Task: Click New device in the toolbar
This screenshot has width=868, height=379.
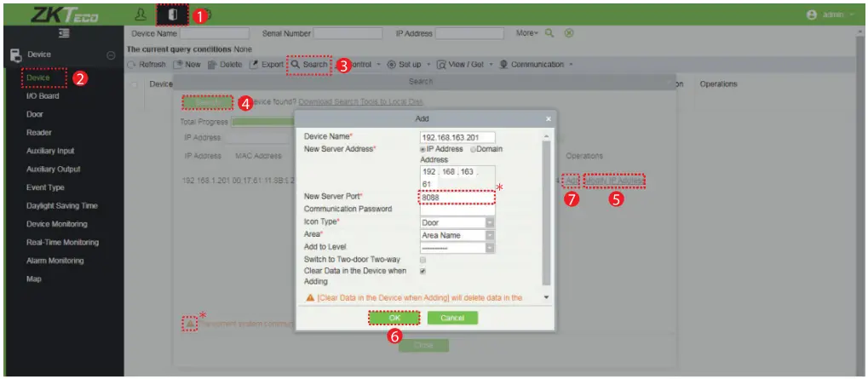Action: pyautogui.click(x=187, y=65)
